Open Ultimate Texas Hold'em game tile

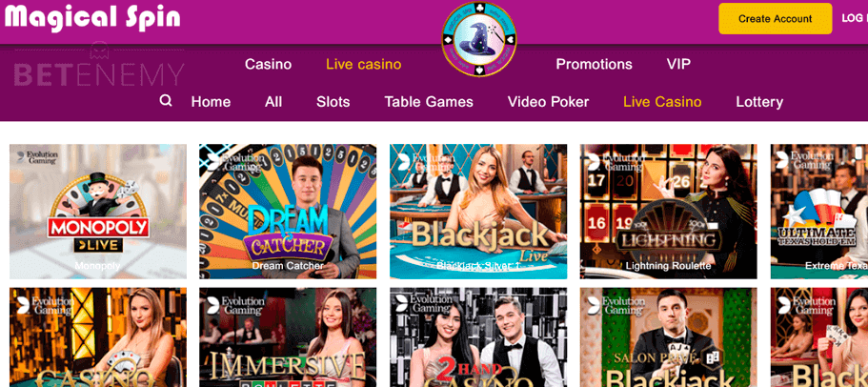pos(819,212)
